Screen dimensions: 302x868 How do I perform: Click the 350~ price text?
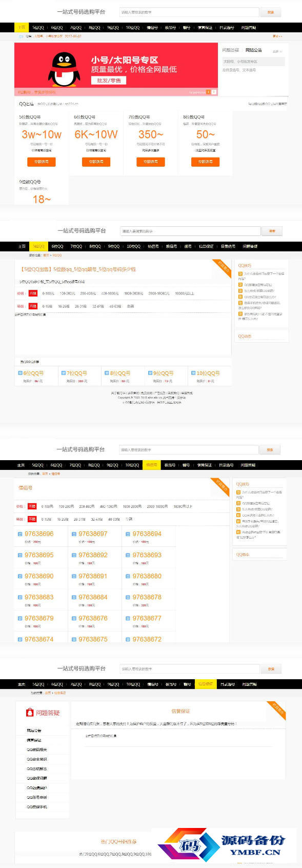(151, 135)
